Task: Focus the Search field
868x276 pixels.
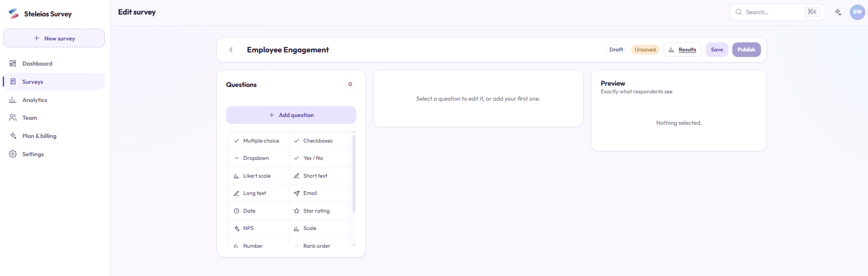Action: (x=777, y=12)
